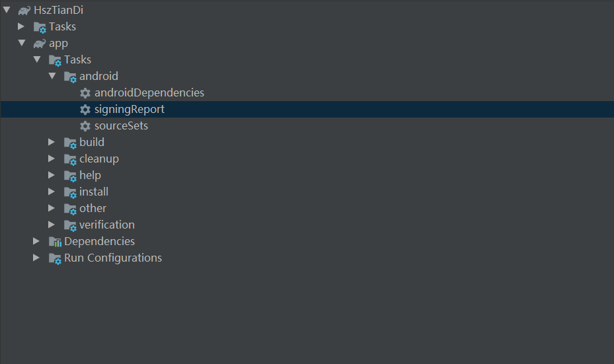This screenshot has width=614, height=364.
Task: Select the signingReport task text
Action: [130, 110]
